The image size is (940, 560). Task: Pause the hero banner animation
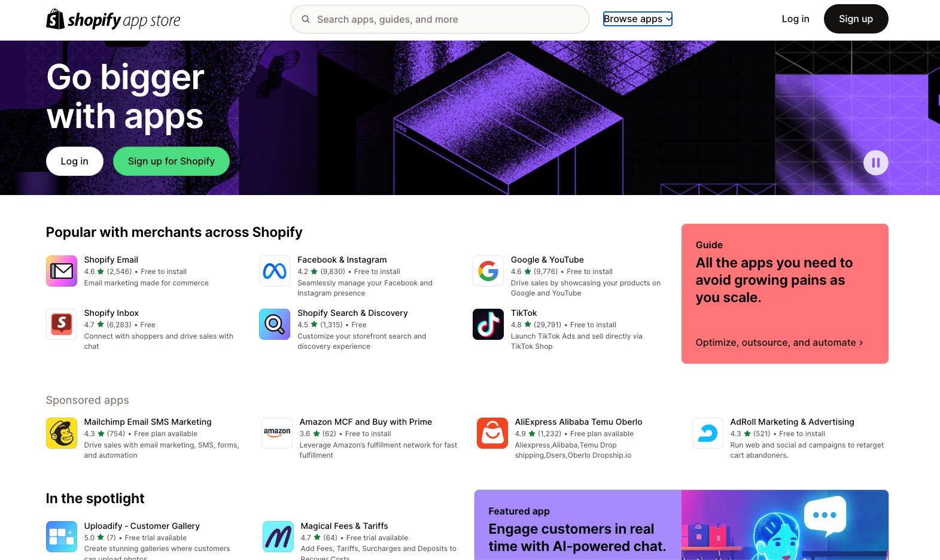876,163
